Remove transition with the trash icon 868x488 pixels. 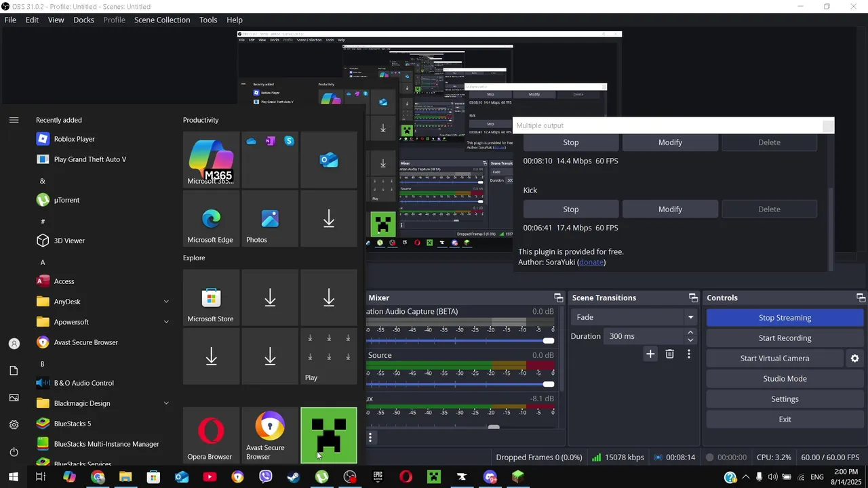(x=670, y=354)
